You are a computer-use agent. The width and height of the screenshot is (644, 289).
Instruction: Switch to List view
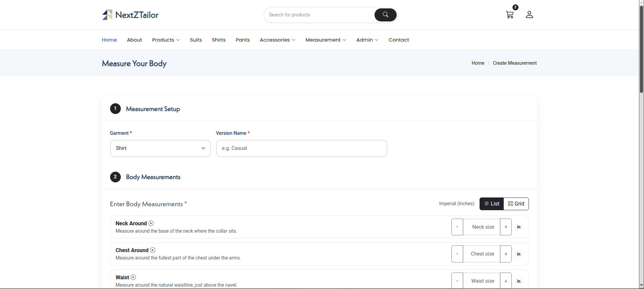click(492, 204)
